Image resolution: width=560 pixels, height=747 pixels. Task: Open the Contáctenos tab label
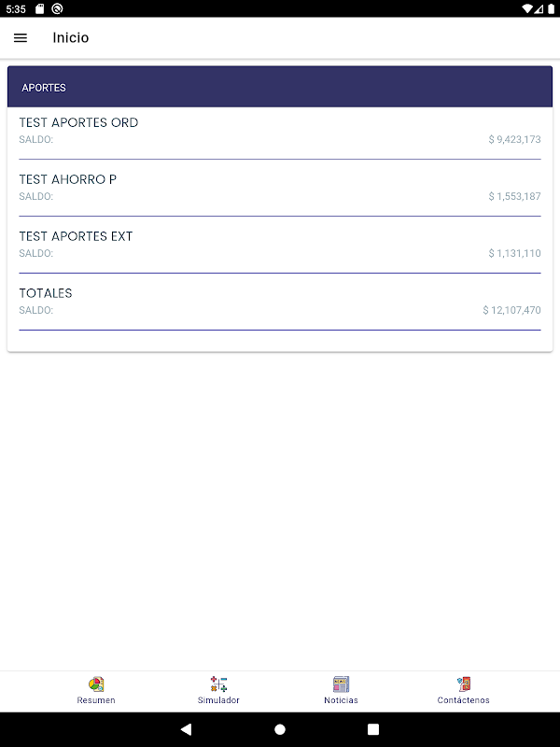tap(463, 700)
